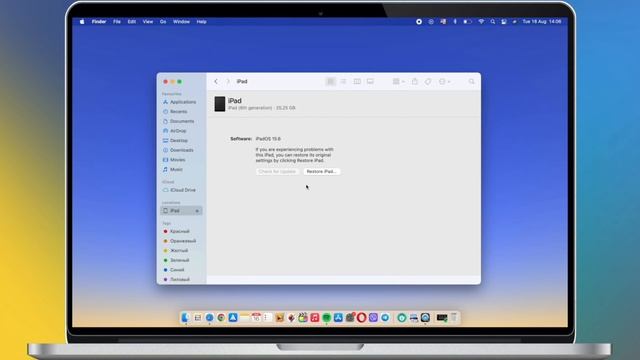The width and height of the screenshot is (640, 360).
Task: Click the battery icon in the menu bar
Action: click(467, 22)
